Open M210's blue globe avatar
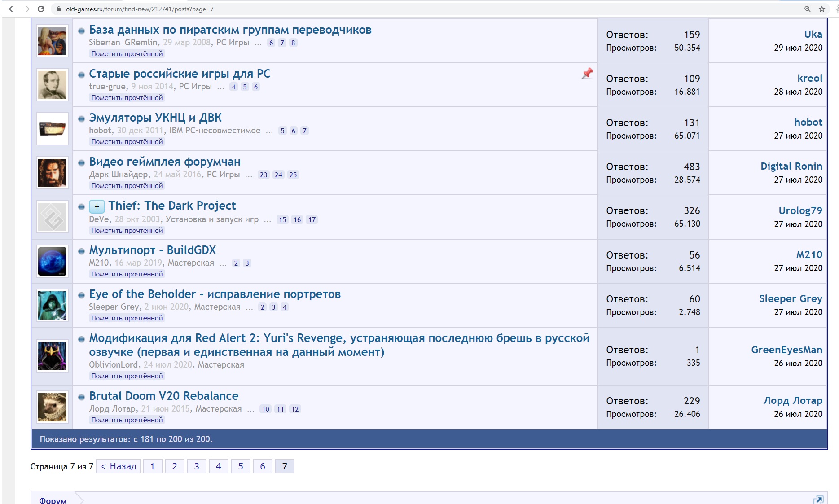 click(53, 261)
